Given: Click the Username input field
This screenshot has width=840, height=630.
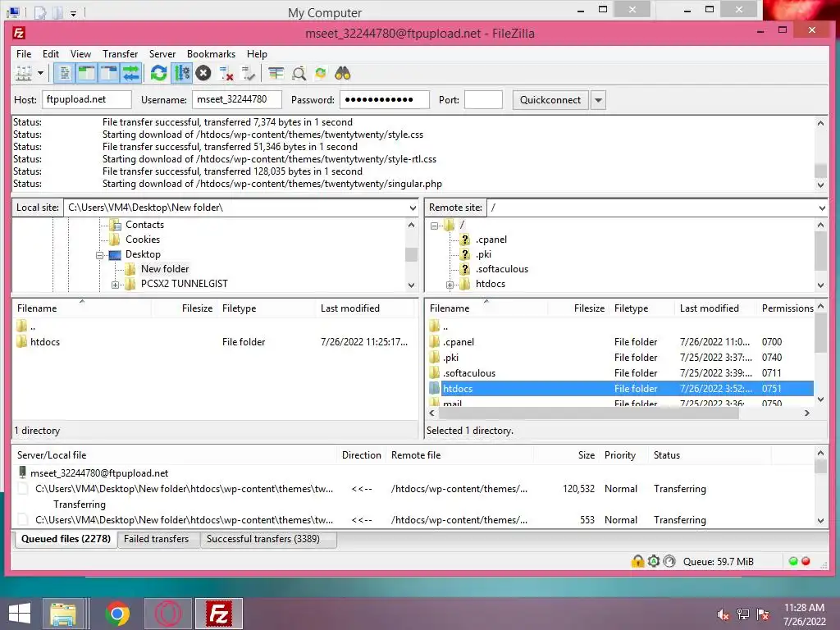Looking at the screenshot, I should 237,99.
